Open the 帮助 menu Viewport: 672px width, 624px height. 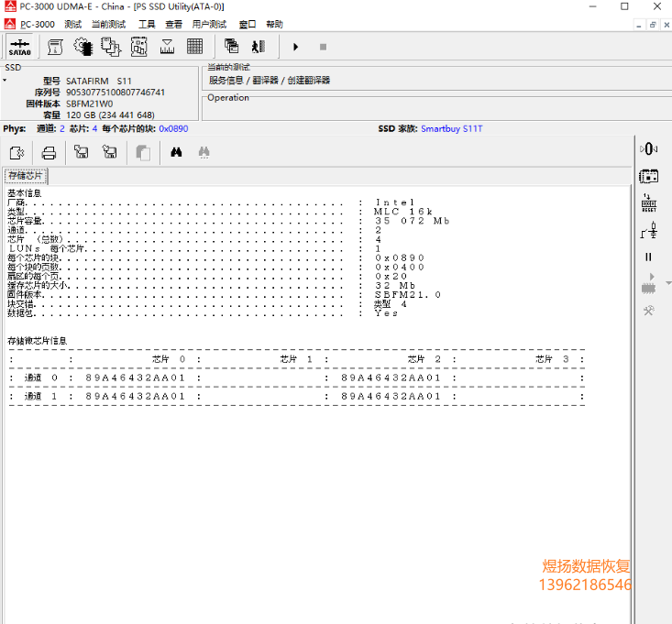pyautogui.click(x=274, y=25)
